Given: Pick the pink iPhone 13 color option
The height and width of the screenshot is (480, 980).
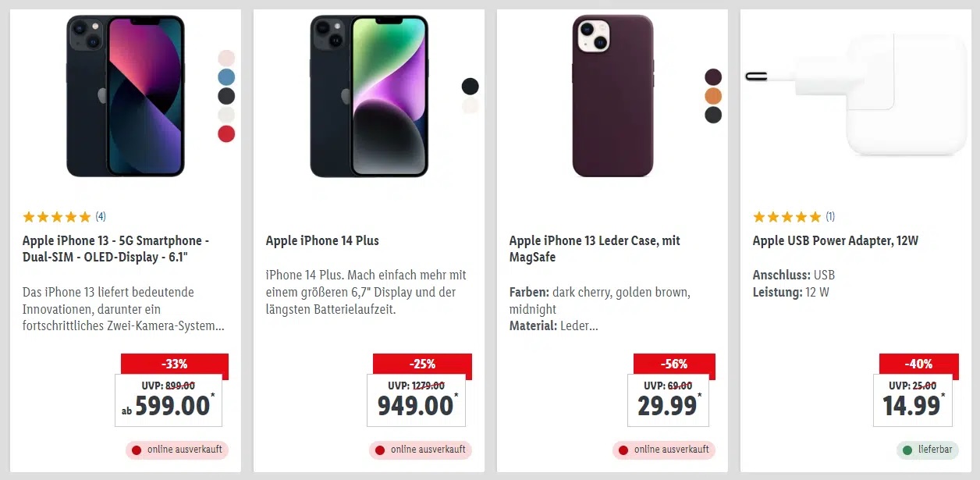Looking at the screenshot, I should [226, 59].
